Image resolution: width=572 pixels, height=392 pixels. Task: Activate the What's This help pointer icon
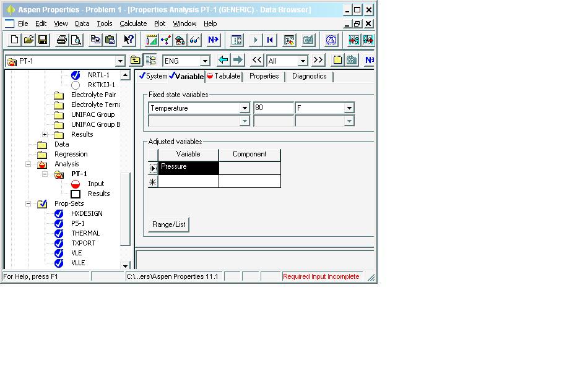pos(128,40)
